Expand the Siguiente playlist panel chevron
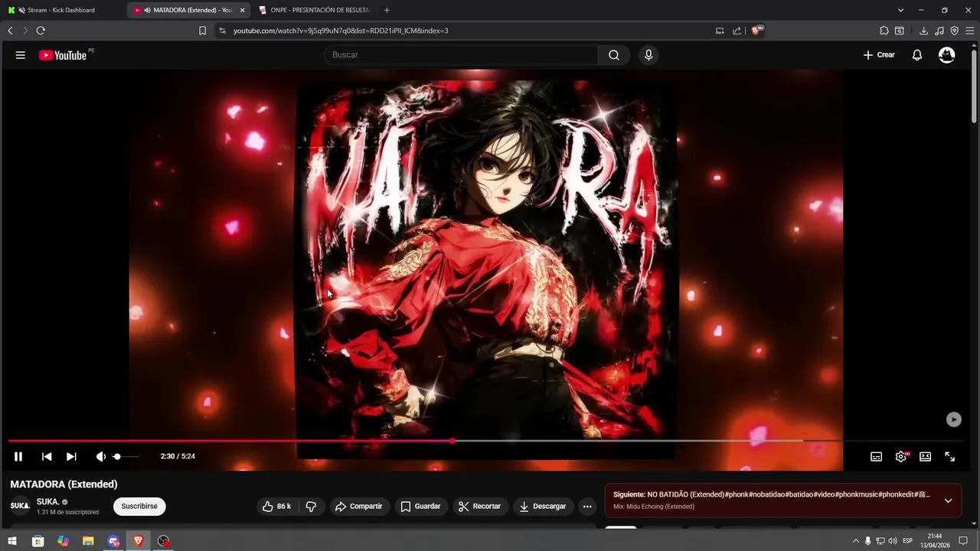The width and height of the screenshot is (980, 551). [948, 500]
